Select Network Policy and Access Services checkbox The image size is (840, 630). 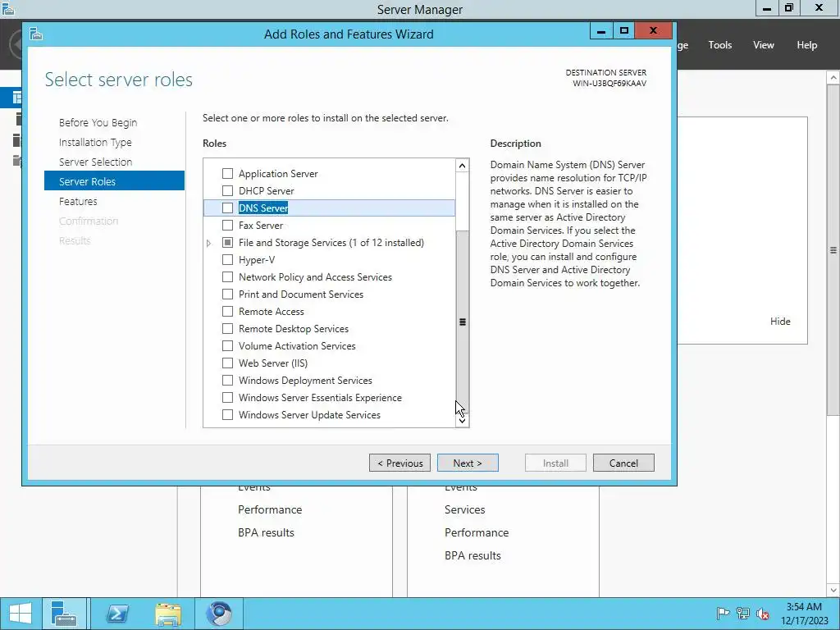coord(228,277)
